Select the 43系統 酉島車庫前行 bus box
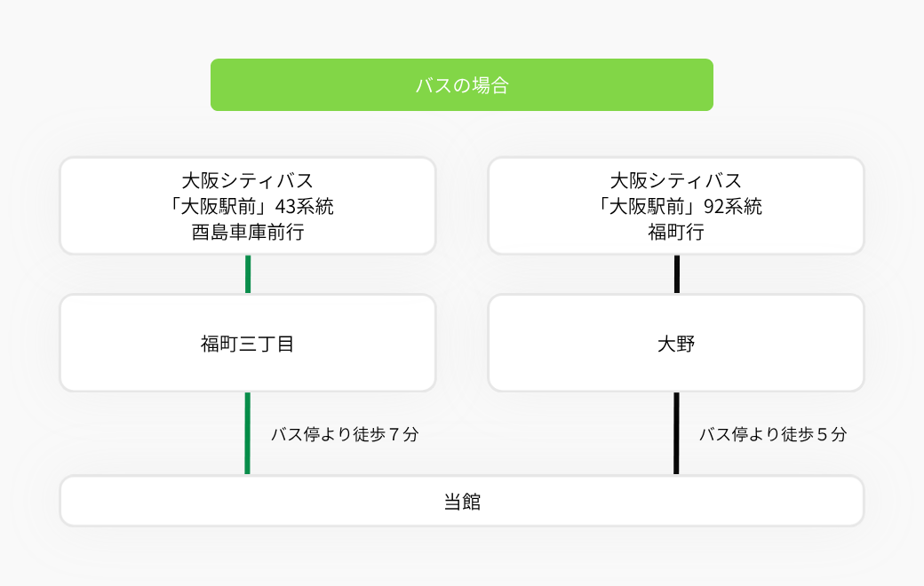The image size is (924, 586). pyautogui.click(x=248, y=205)
